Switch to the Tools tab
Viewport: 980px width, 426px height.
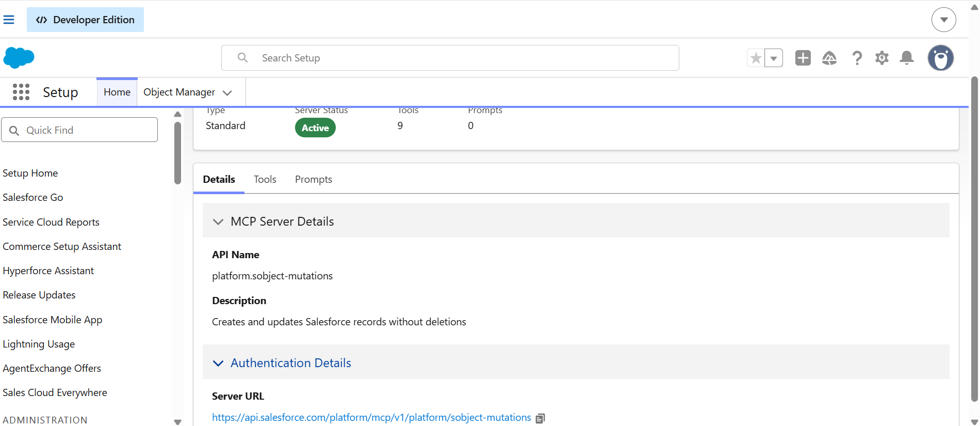(265, 179)
